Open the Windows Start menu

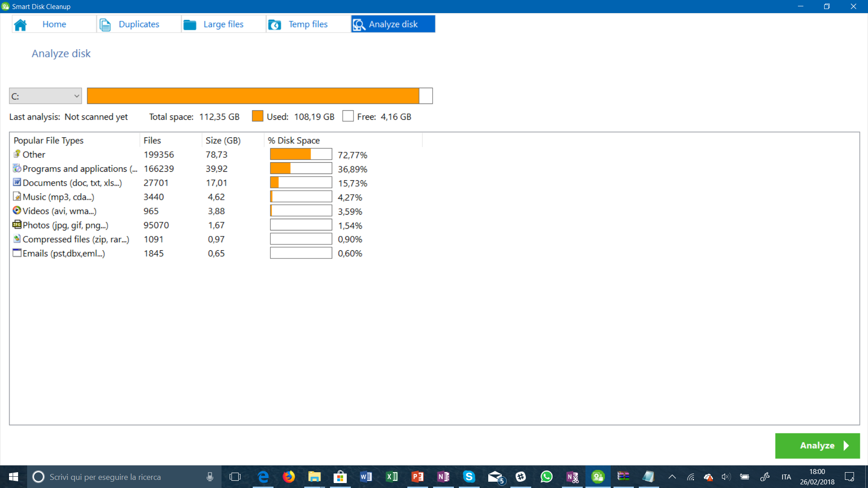(14, 477)
